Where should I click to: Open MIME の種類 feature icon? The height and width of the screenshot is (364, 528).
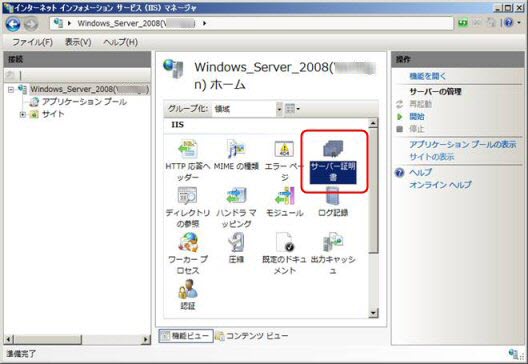click(236, 149)
